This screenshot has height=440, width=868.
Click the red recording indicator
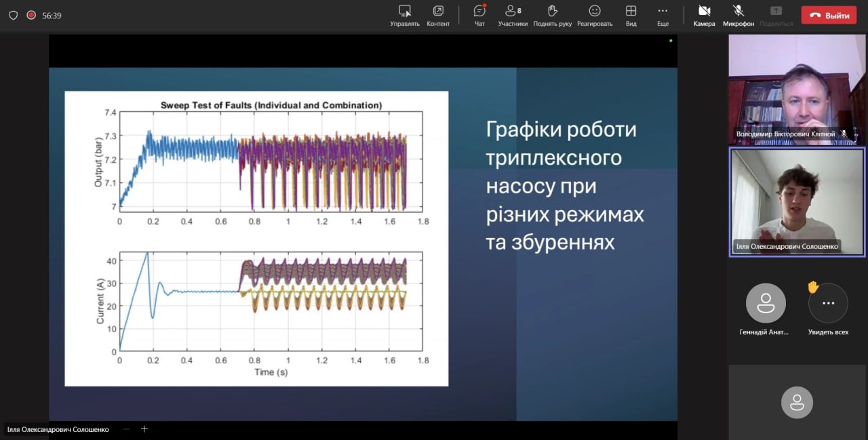click(x=31, y=15)
